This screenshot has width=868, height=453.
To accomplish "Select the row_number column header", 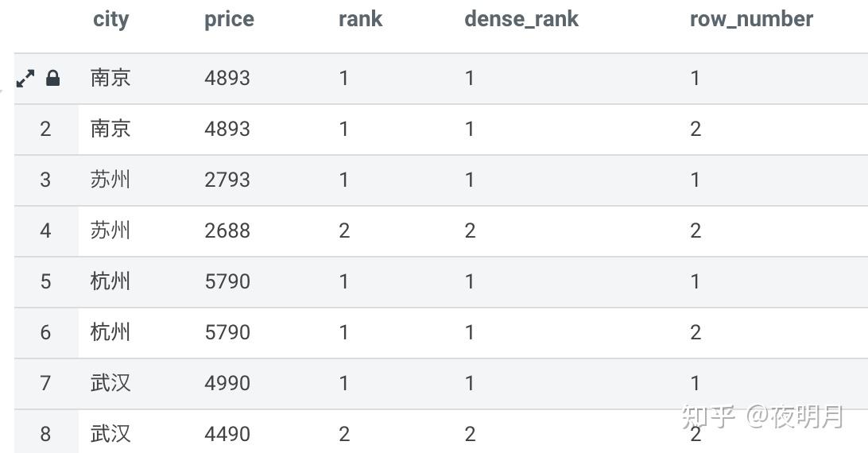I will tap(750, 20).
